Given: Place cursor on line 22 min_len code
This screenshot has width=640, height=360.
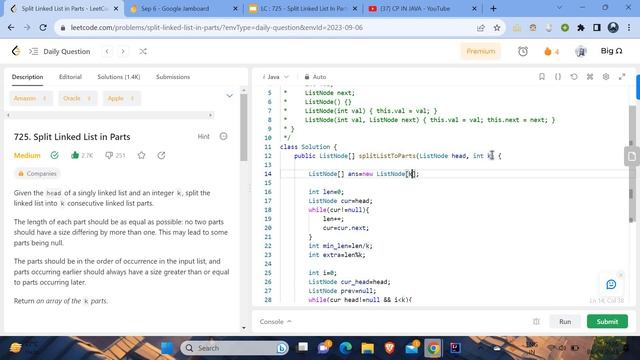Looking at the screenshot, I should [340, 246].
